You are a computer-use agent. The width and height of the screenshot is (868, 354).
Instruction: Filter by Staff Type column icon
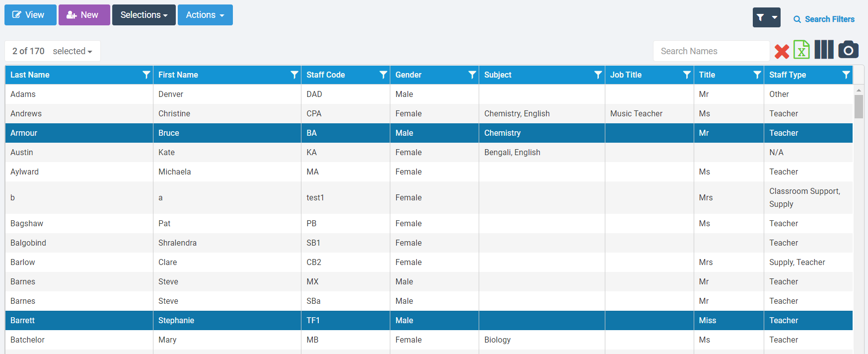click(846, 75)
